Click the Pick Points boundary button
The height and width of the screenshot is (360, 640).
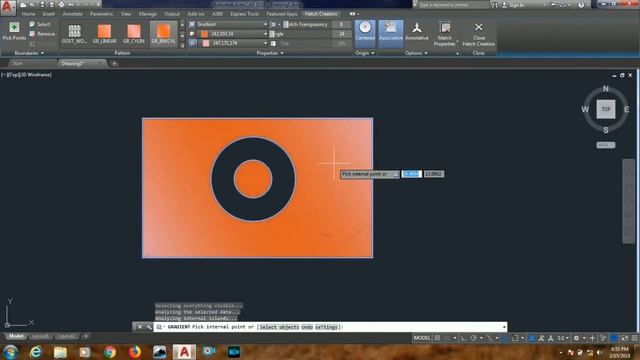click(14, 31)
